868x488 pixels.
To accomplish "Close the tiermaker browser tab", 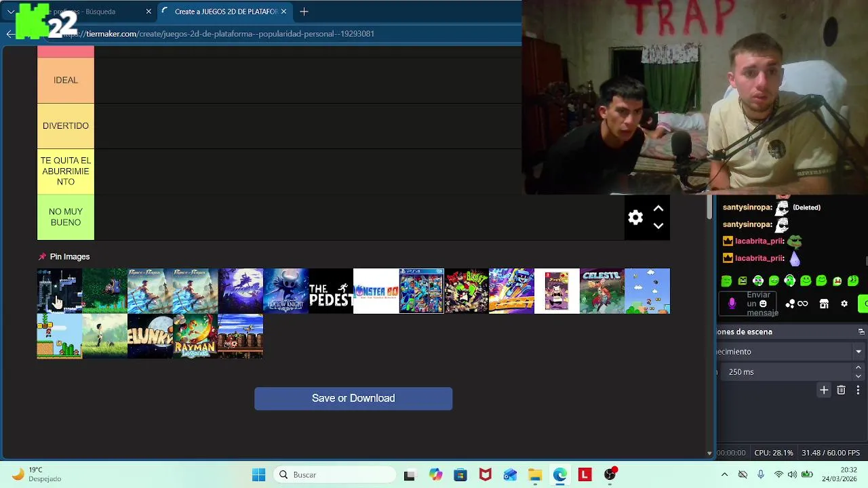I will [283, 12].
